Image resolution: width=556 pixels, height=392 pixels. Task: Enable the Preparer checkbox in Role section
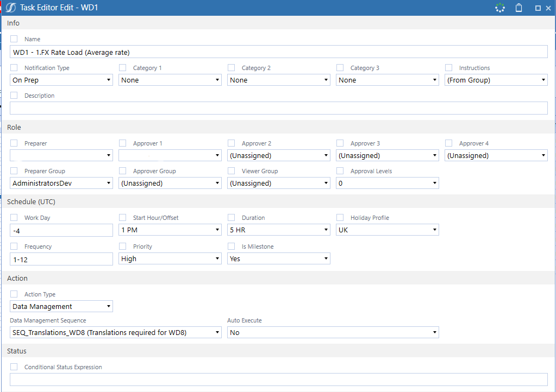[x=14, y=143]
